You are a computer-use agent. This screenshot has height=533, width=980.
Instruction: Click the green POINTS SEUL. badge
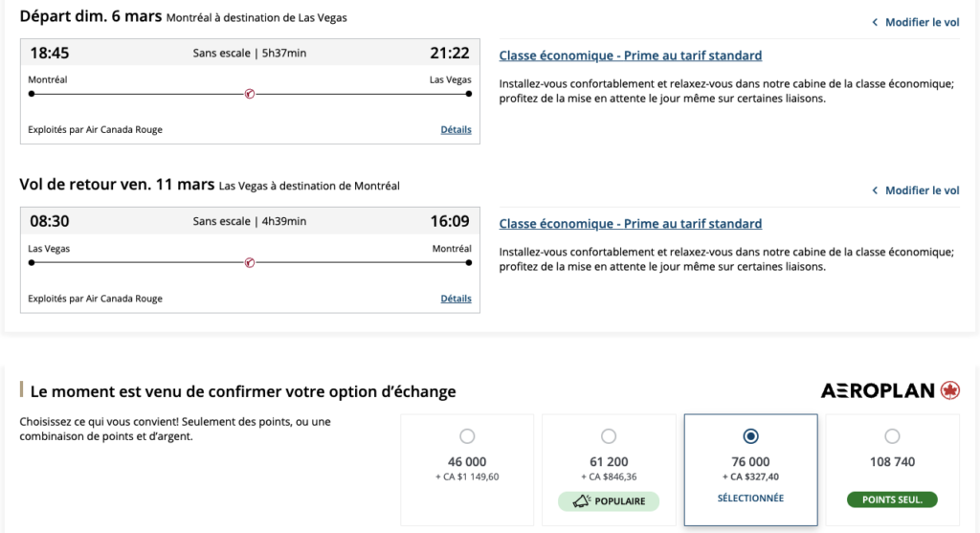pos(892,500)
